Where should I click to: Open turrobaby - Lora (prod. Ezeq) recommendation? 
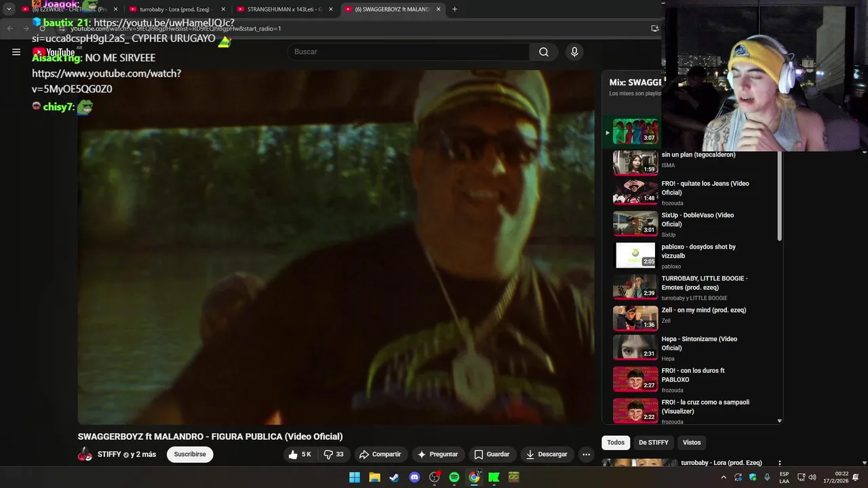(722, 463)
